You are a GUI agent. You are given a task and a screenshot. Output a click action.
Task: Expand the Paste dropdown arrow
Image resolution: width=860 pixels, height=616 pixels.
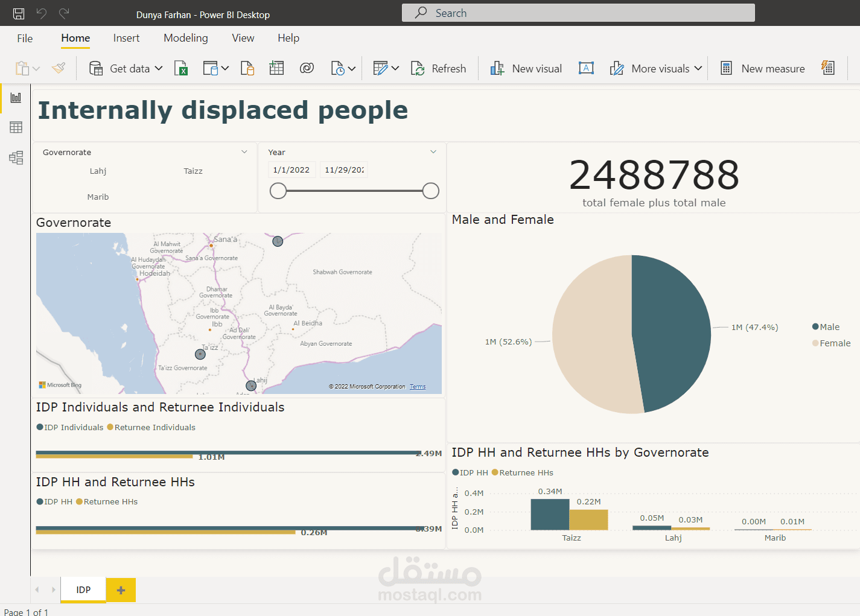[x=36, y=69]
